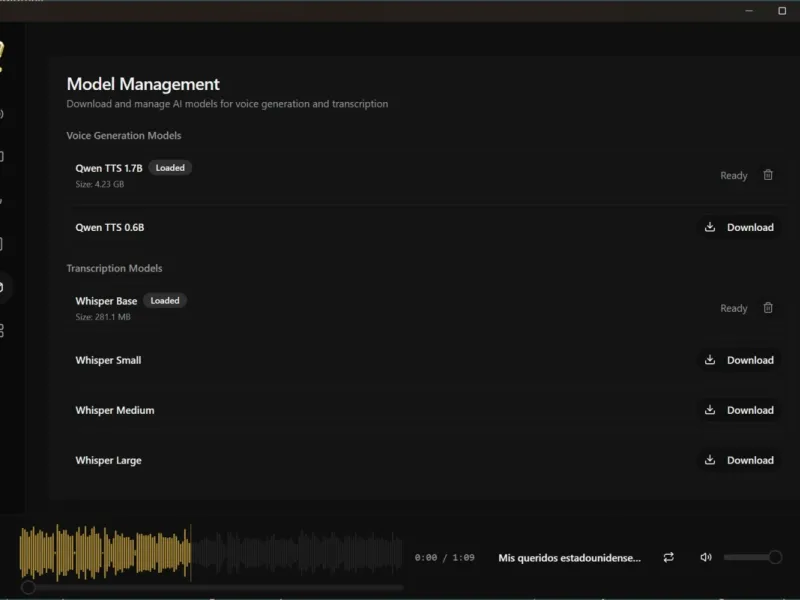The image size is (800, 600).
Task: Click the Model Management title
Action: (x=143, y=84)
